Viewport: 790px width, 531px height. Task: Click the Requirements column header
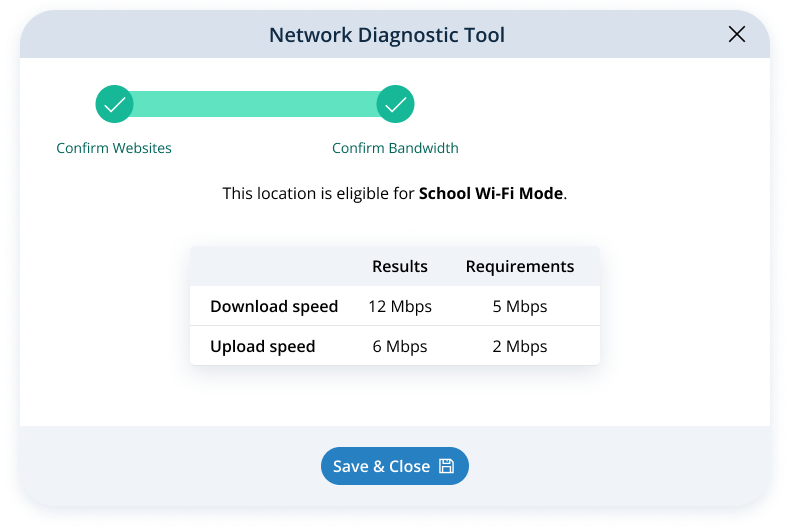[x=520, y=266]
